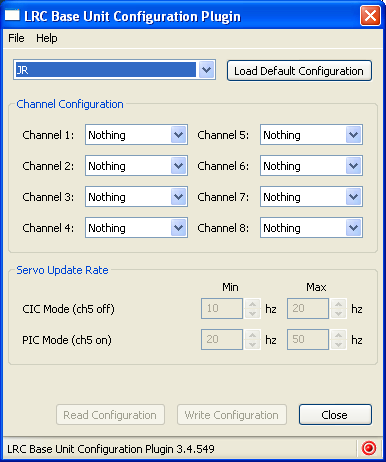Expand the Channel 2 dropdown
This screenshot has width=386, height=462.
click(179, 166)
